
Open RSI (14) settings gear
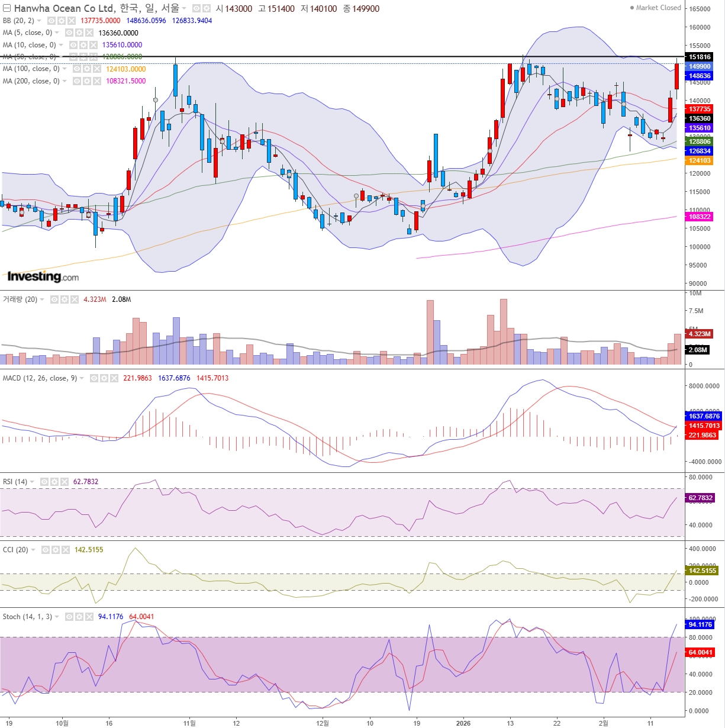(54, 482)
